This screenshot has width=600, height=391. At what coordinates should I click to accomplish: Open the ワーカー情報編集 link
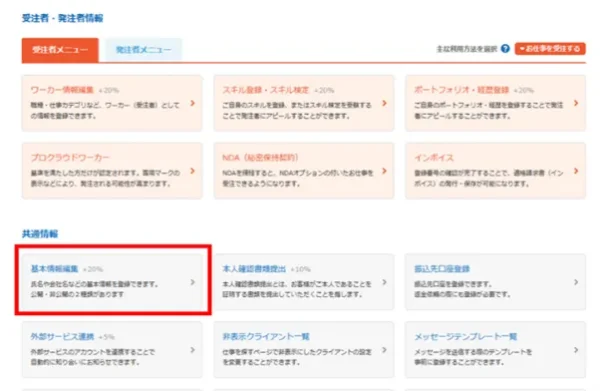point(62,90)
